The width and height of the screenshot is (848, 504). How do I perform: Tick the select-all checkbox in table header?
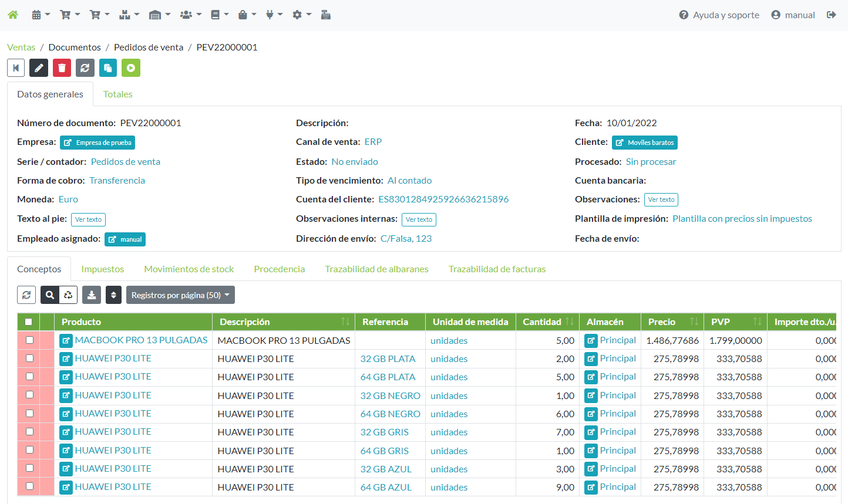[28, 322]
